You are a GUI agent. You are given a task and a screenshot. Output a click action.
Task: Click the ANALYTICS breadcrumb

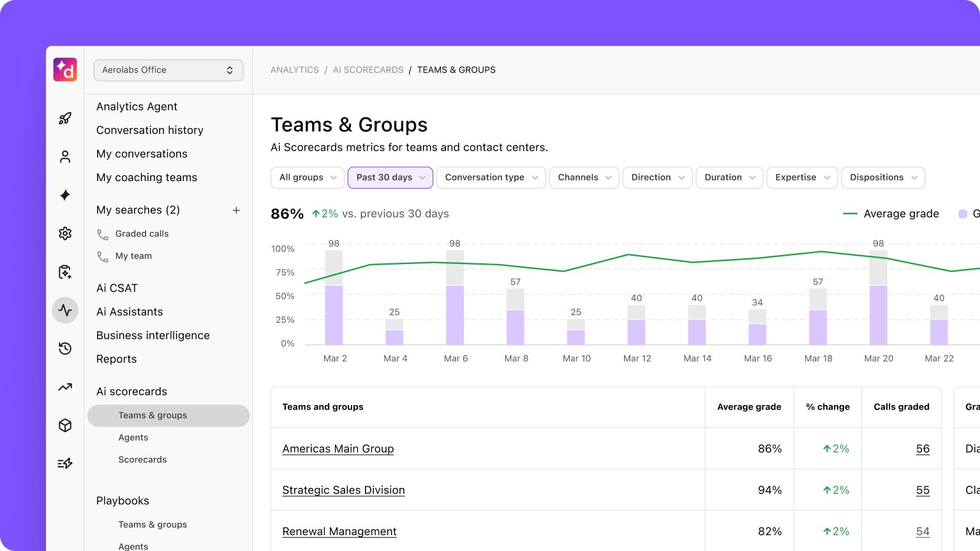pos(295,70)
